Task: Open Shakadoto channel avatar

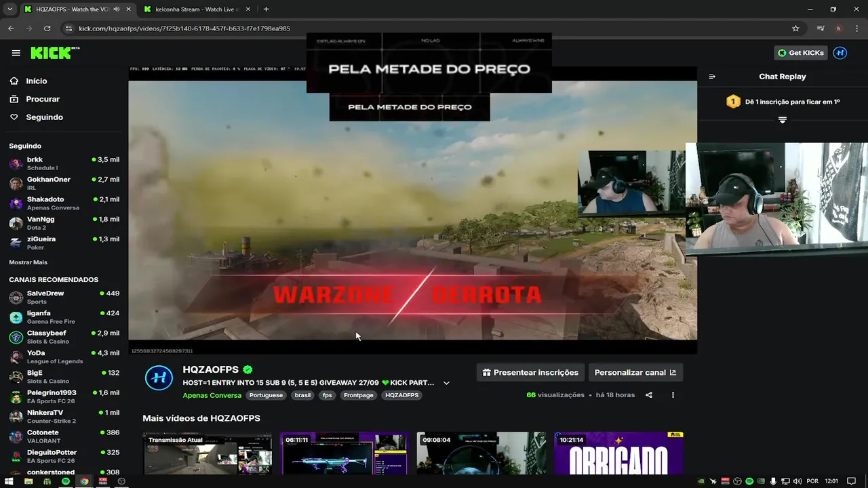Action: click(x=16, y=203)
